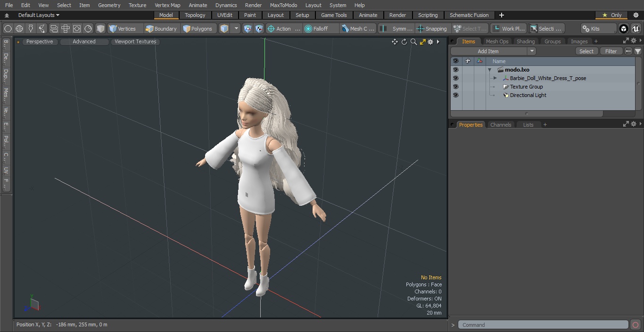Screen dimensions: 644x332
Task: Open the Kits button
Action: point(598,29)
